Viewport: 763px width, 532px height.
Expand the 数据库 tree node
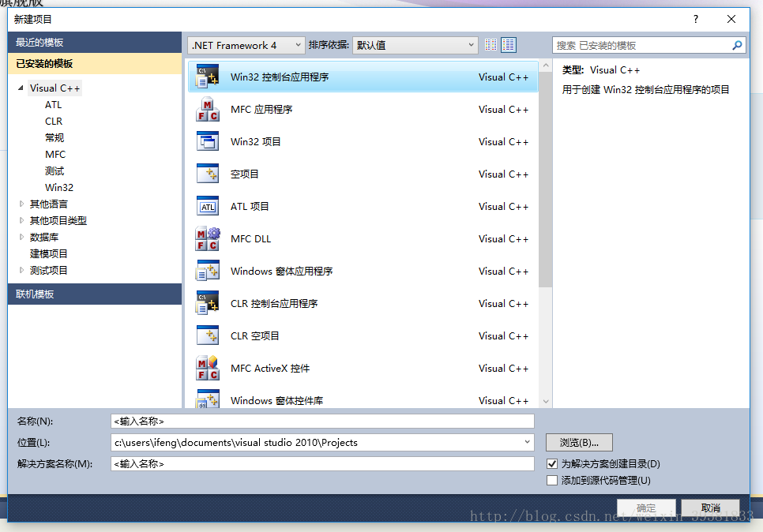click(x=21, y=237)
